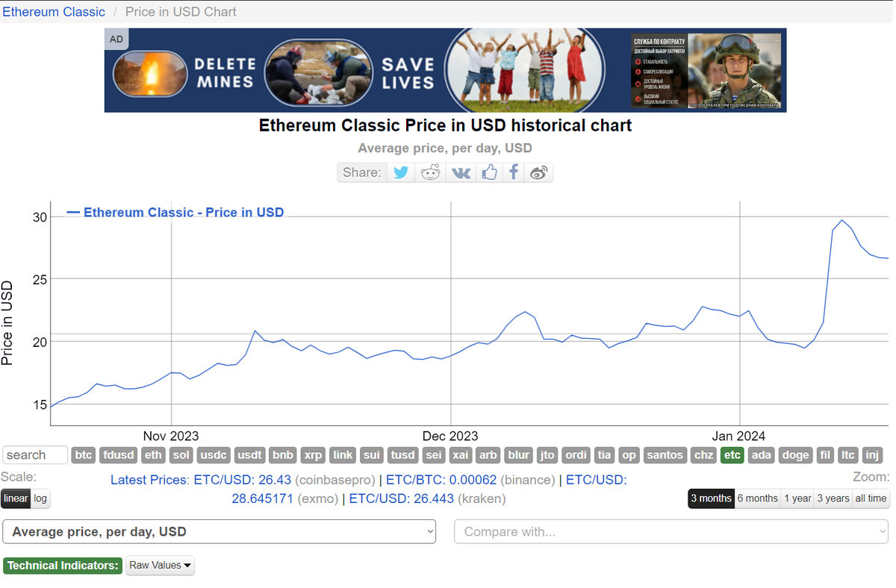Viewport: 896px width, 588px height.
Task: Set zoom to 6 months
Action: [757, 498]
